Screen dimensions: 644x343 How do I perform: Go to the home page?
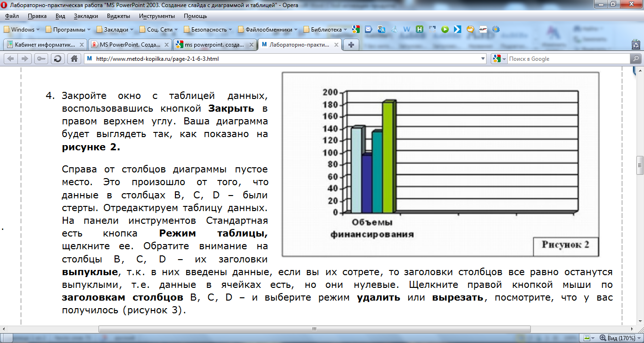[74, 59]
